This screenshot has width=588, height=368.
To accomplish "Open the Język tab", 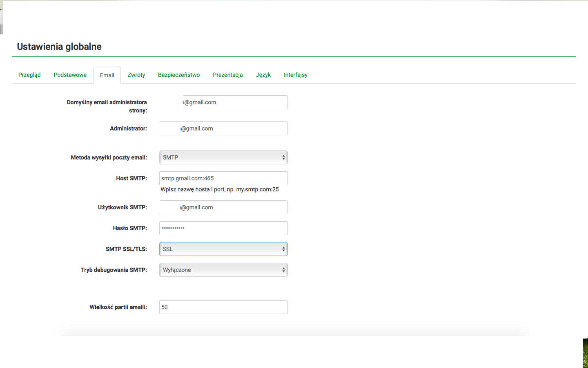I will click(263, 75).
